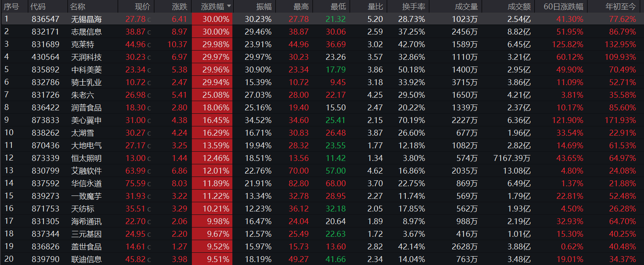The image size is (644, 265).
Task: Select the 无锡晶海 stock row
Action: [x=86, y=19]
